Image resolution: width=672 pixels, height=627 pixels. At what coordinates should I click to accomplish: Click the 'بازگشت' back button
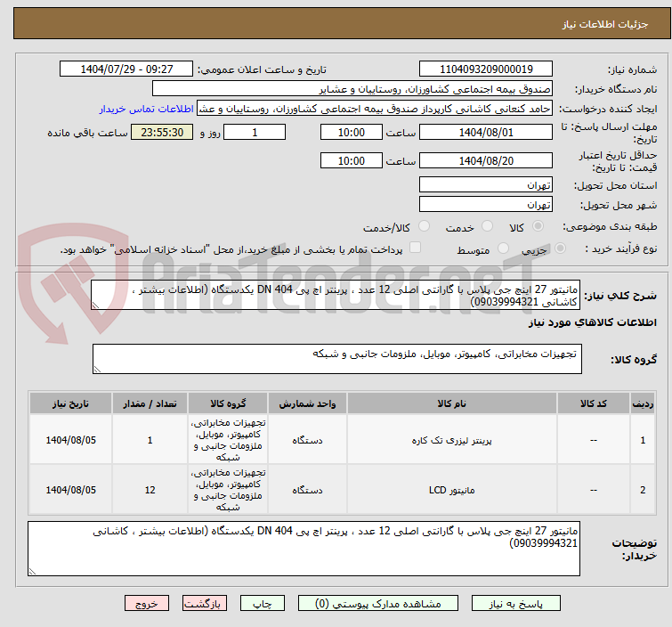coord(206,603)
